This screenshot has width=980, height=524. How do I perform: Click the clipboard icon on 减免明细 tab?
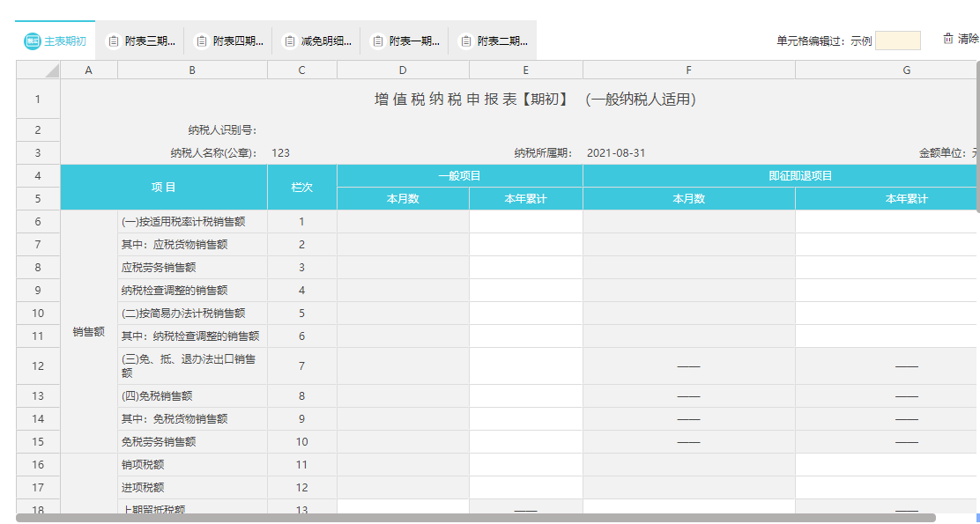[289, 41]
